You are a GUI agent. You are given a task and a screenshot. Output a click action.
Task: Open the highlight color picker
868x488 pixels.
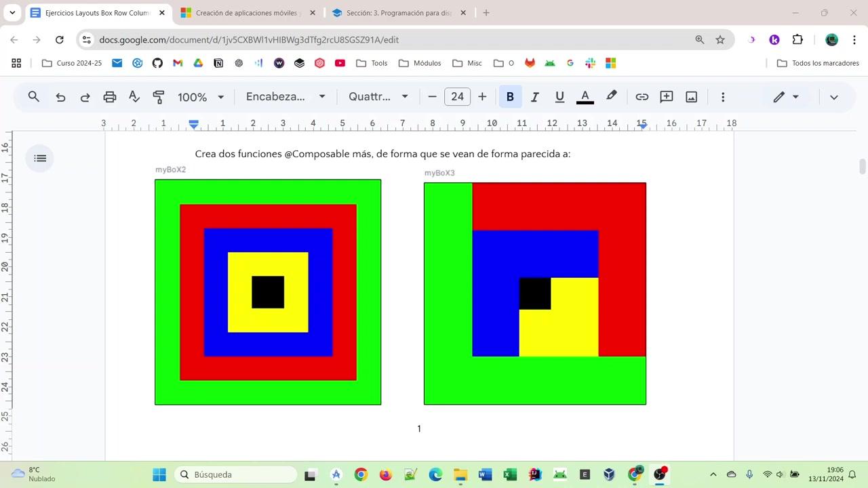[612, 97]
